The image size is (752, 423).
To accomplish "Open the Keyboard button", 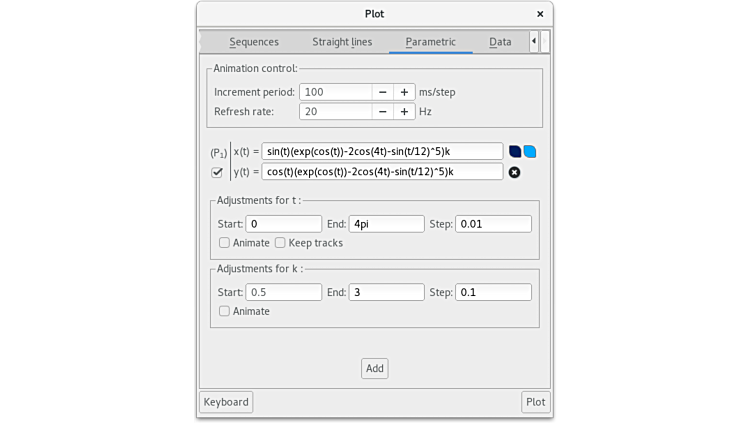I will point(226,402).
